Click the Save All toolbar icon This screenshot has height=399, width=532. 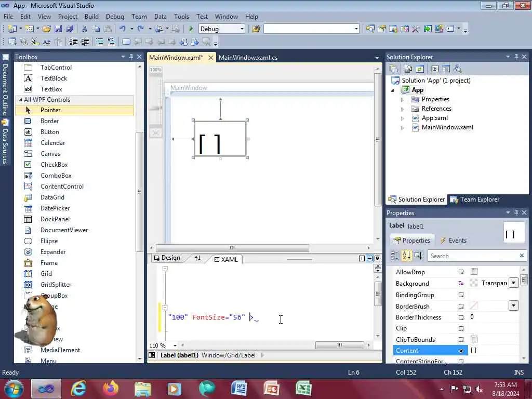(70, 29)
